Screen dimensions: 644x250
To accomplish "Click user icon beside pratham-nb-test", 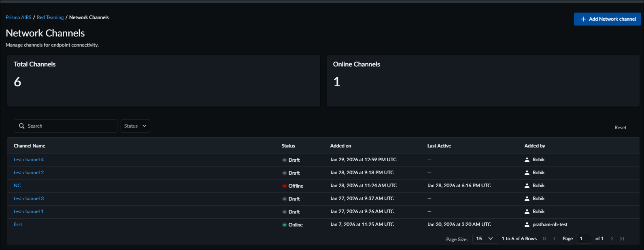I will 527,224.
